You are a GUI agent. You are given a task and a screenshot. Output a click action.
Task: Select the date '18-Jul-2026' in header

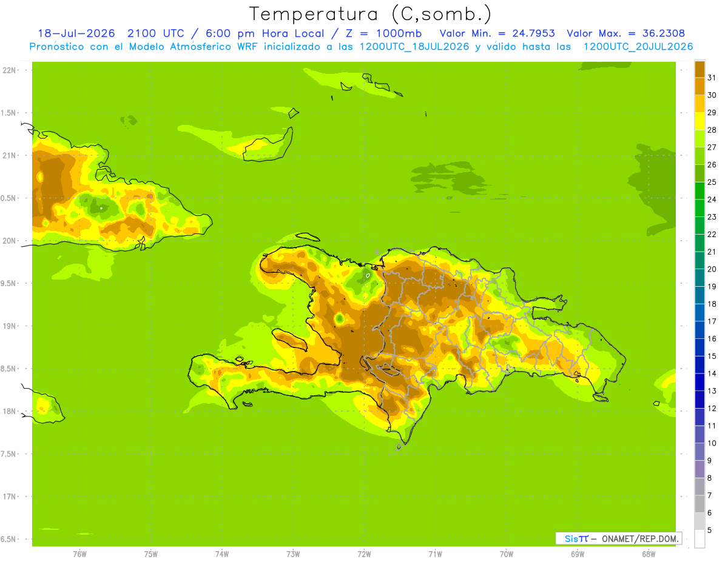(x=76, y=33)
